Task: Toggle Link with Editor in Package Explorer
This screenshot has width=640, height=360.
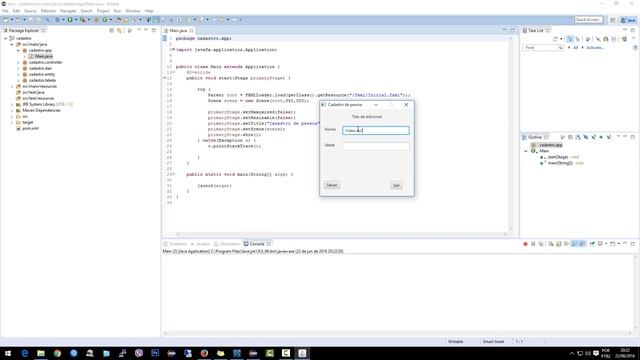Action: coord(119,31)
